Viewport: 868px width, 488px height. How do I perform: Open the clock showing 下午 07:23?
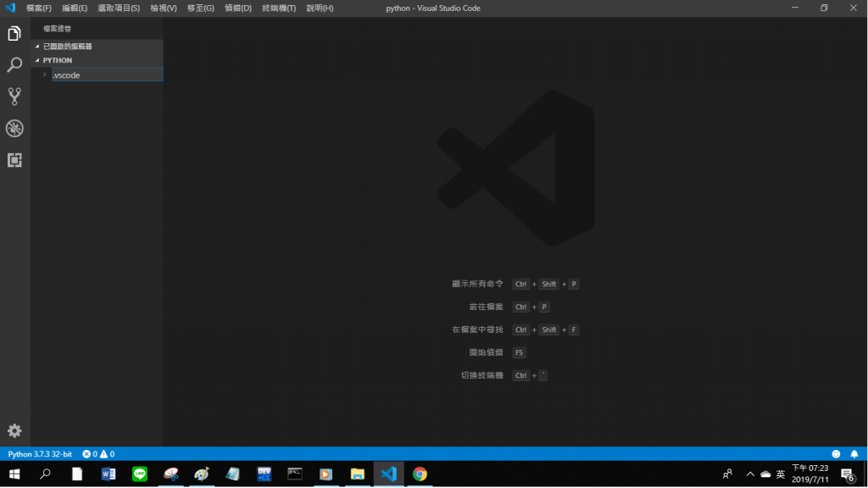[x=810, y=474]
